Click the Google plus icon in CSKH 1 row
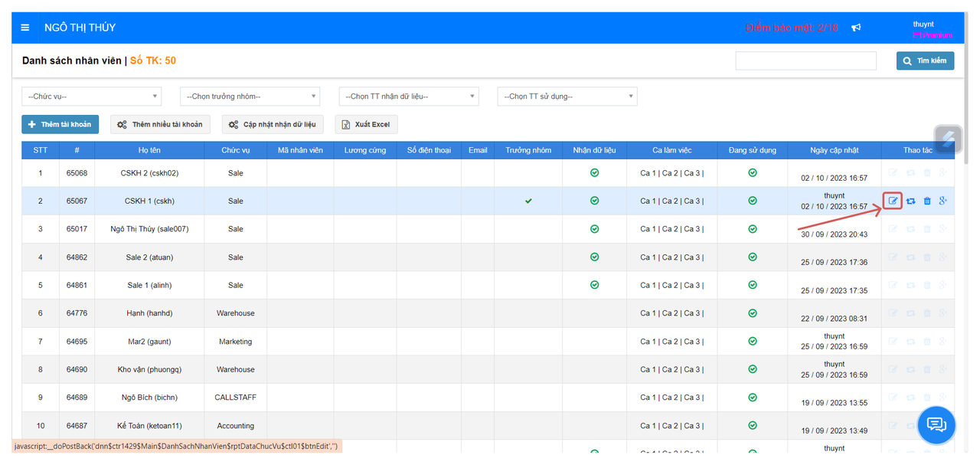The width and height of the screenshot is (980, 465). (x=943, y=201)
